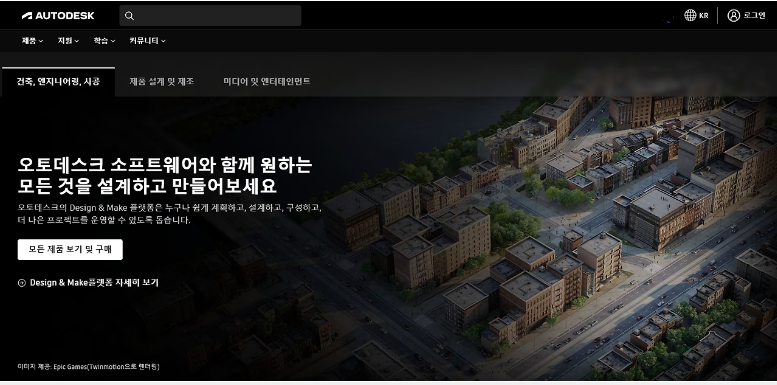Click the Autodesk logo
Image resolution: width=777 pixels, height=385 pixels.
point(58,15)
